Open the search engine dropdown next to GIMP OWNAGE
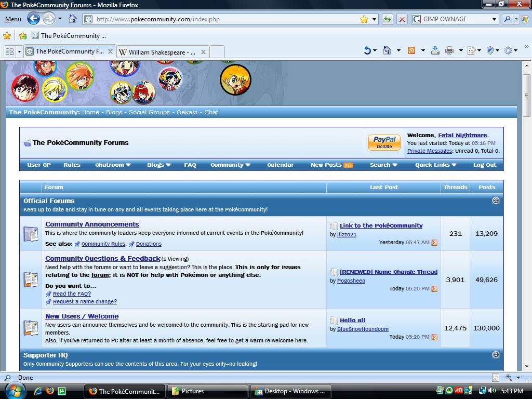532x399 pixels. [x=494, y=19]
